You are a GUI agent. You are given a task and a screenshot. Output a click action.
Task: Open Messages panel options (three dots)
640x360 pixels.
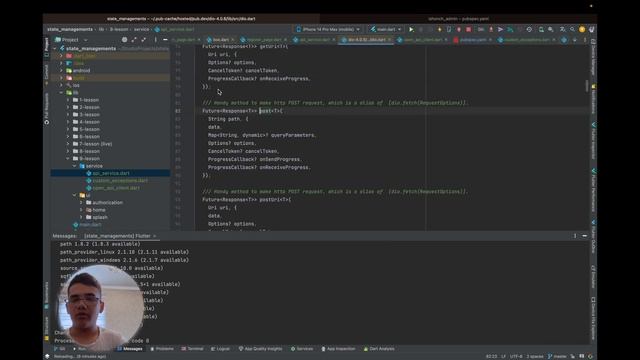tap(575, 236)
